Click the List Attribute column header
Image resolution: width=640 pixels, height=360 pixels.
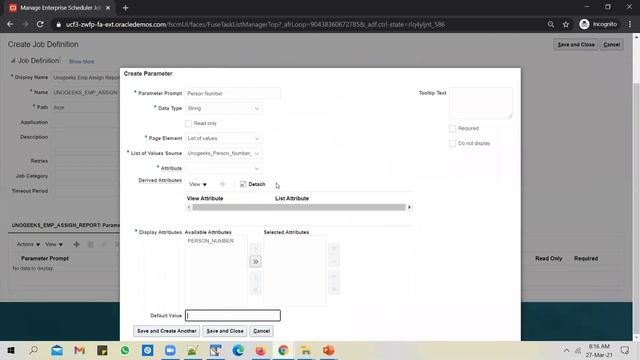292,198
